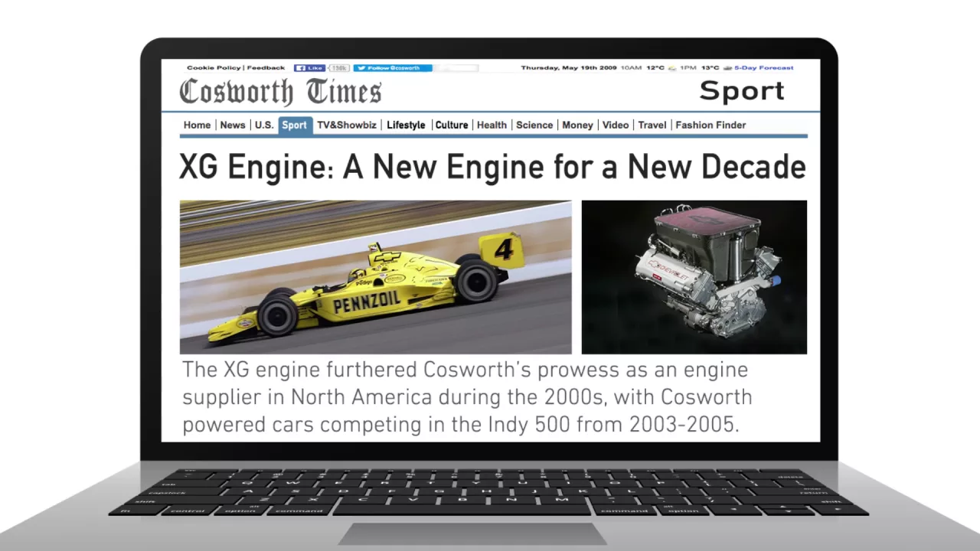
Task: Click the XG Engine article headline
Action: (492, 167)
